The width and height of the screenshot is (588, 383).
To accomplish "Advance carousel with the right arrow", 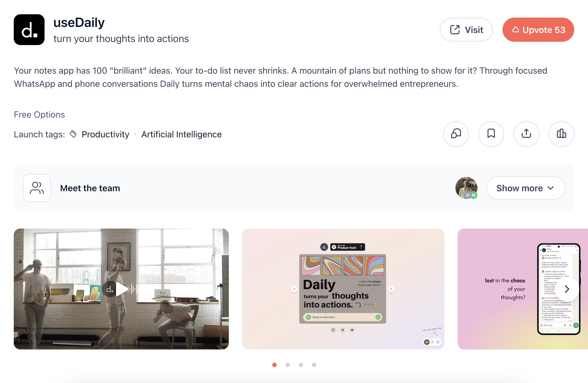I will pyautogui.click(x=567, y=289).
